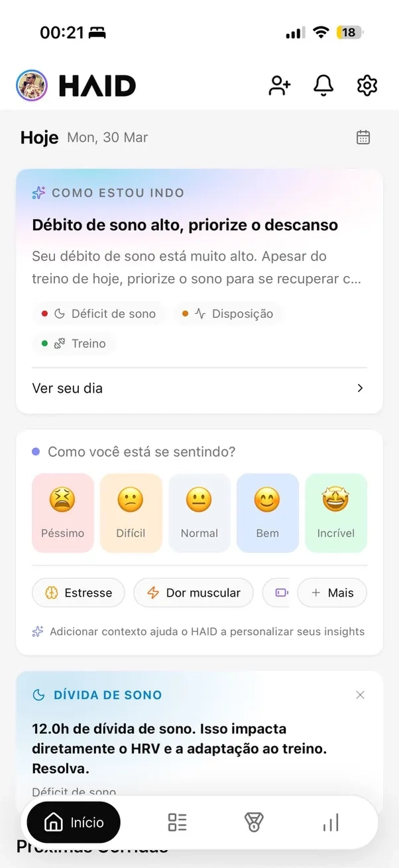Tap the add friend icon
399x868 pixels.
pos(280,86)
